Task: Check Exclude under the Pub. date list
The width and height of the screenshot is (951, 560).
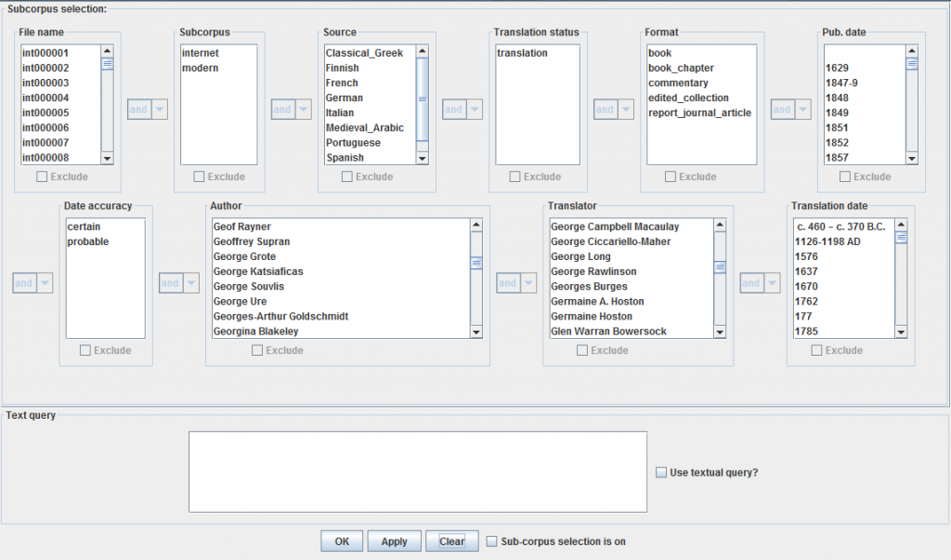Action: pyautogui.click(x=843, y=176)
